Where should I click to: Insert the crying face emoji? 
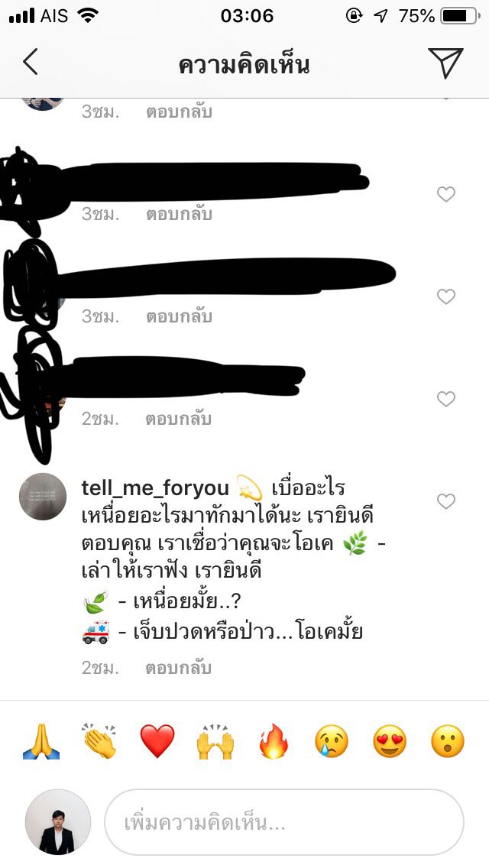coord(331,741)
